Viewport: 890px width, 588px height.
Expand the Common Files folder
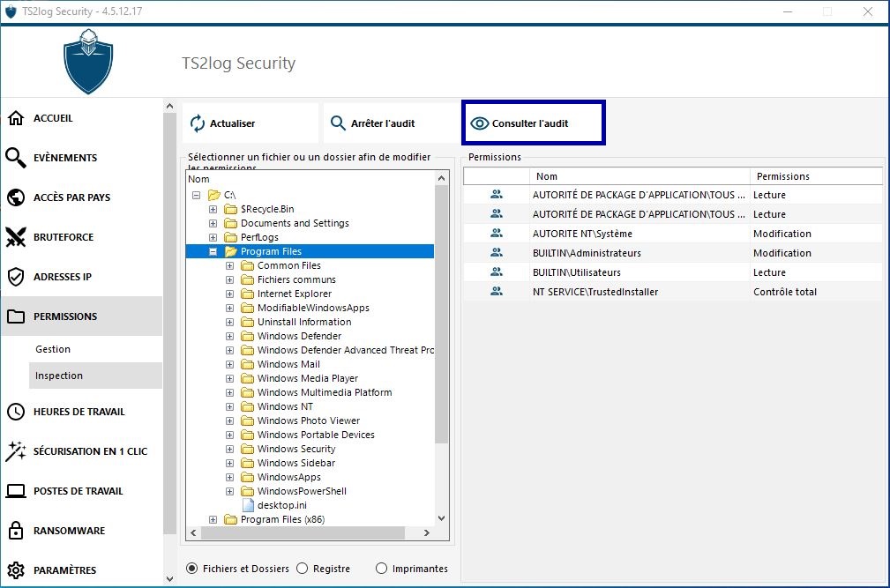point(230,265)
